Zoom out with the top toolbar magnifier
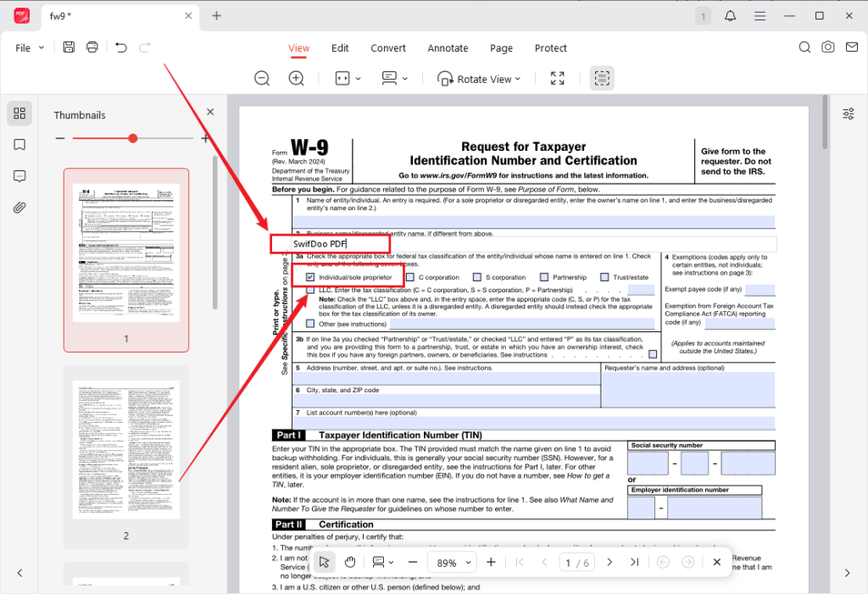Screen dimensions: 868x594 tap(262, 78)
